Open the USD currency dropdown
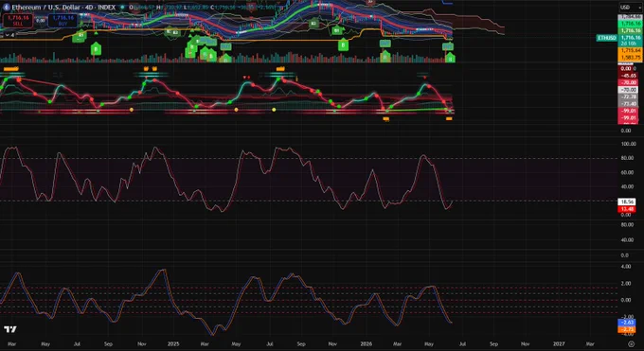 630,8
